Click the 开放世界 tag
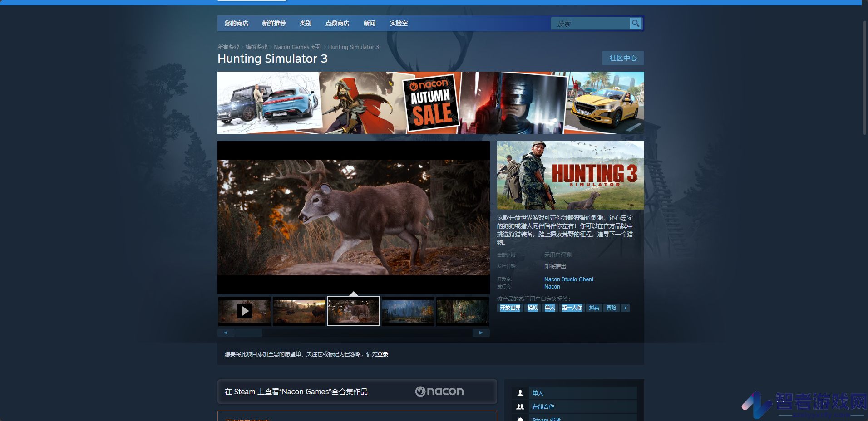Screen dimensions: 868x421 click(510, 308)
